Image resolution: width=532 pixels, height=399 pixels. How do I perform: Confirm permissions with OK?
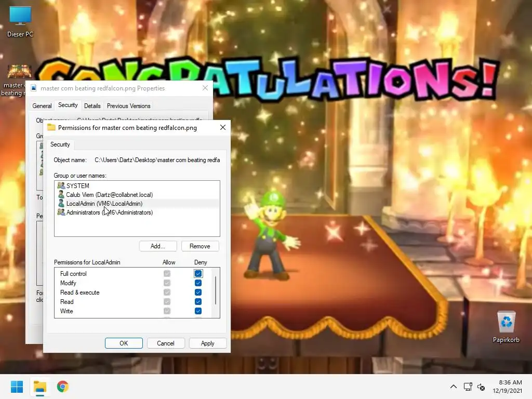tap(124, 343)
